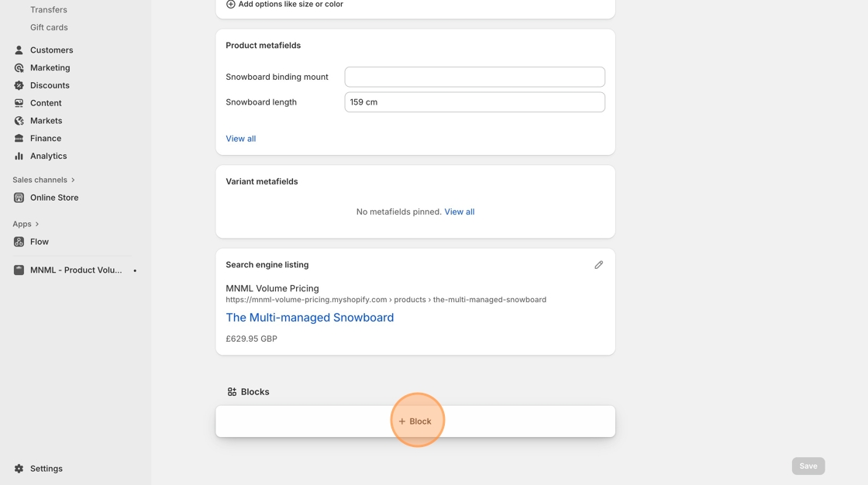868x485 pixels.
Task: Click the Markets globe icon
Action: [19, 121]
